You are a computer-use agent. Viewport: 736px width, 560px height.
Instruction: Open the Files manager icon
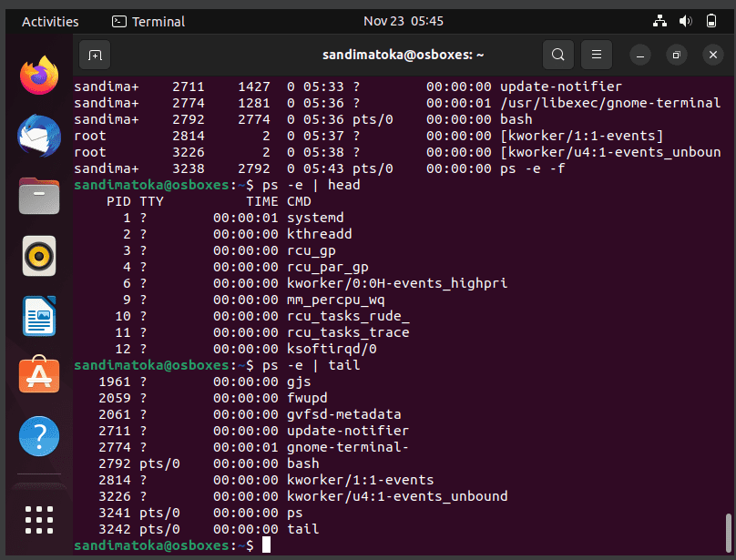[39, 196]
